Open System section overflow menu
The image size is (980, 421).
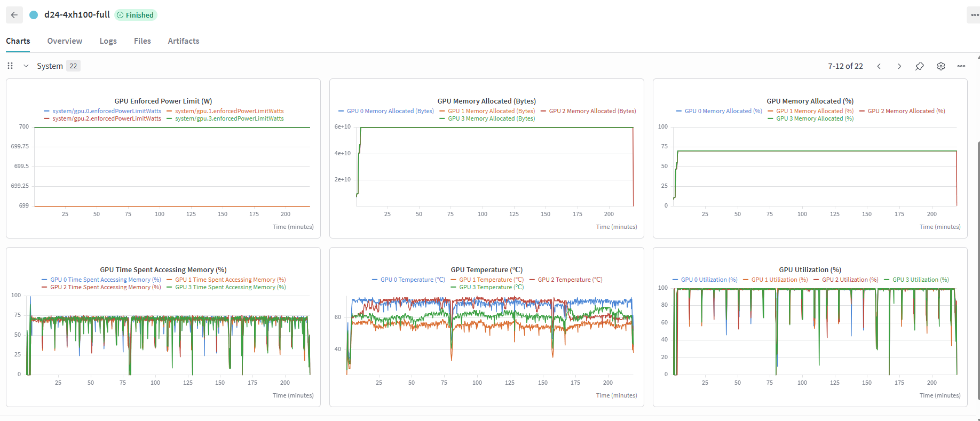coord(961,66)
